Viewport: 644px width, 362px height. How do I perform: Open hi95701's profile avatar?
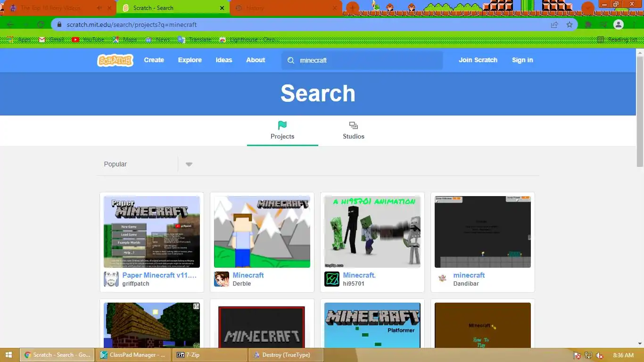click(x=332, y=279)
